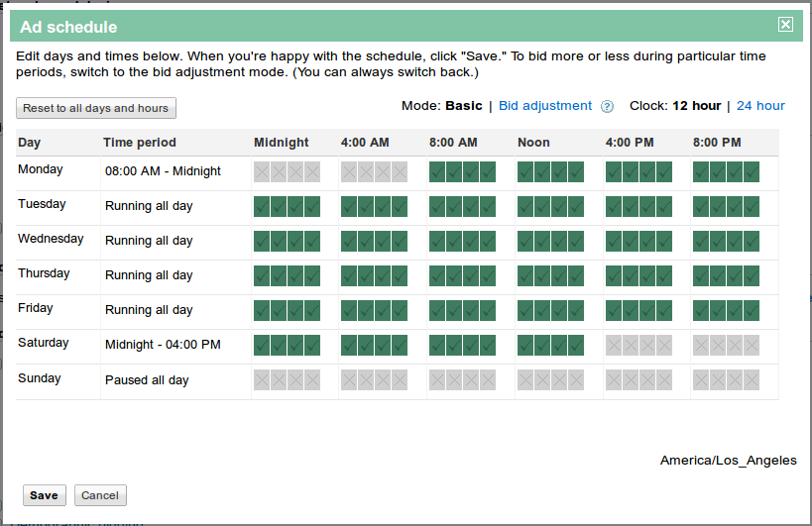Save the ad schedule
The height and width of the screenshot is (526, 812).
44,495
